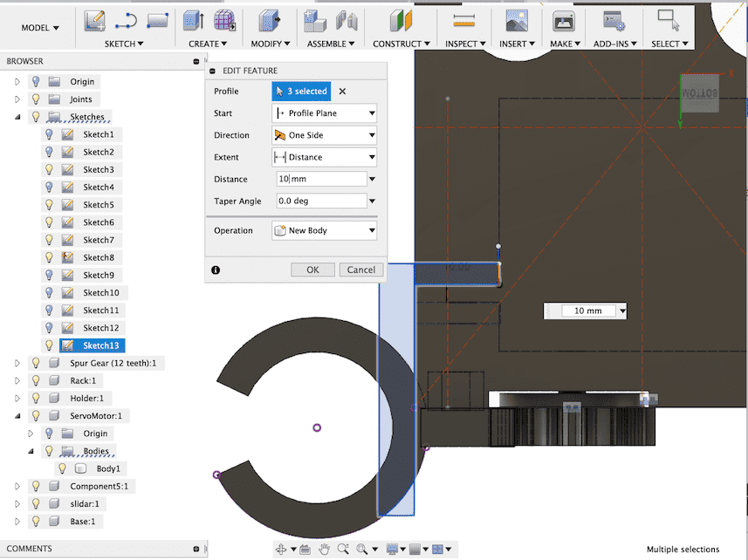
Task: Select the Create Sketch tool icon
Action: 95,21
